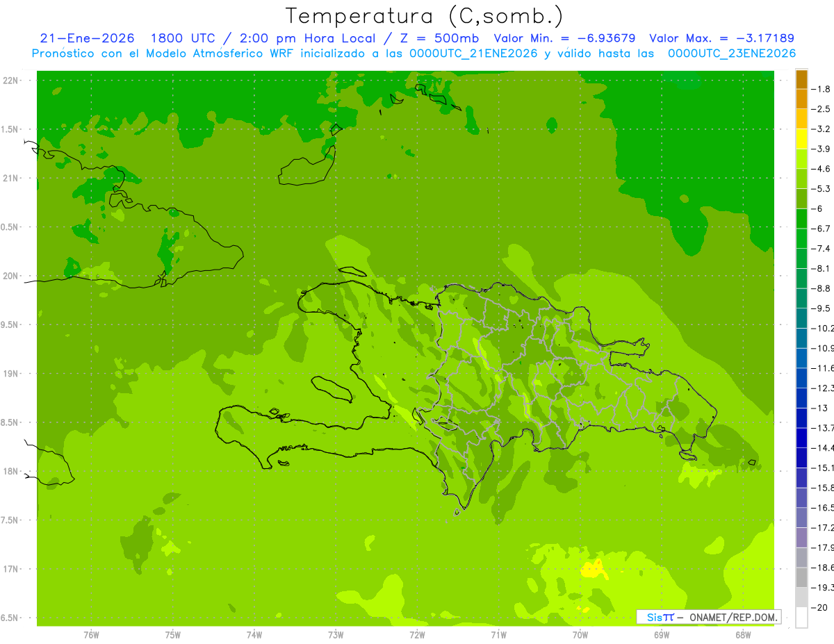Click the -13 legend value

(819, 408)
